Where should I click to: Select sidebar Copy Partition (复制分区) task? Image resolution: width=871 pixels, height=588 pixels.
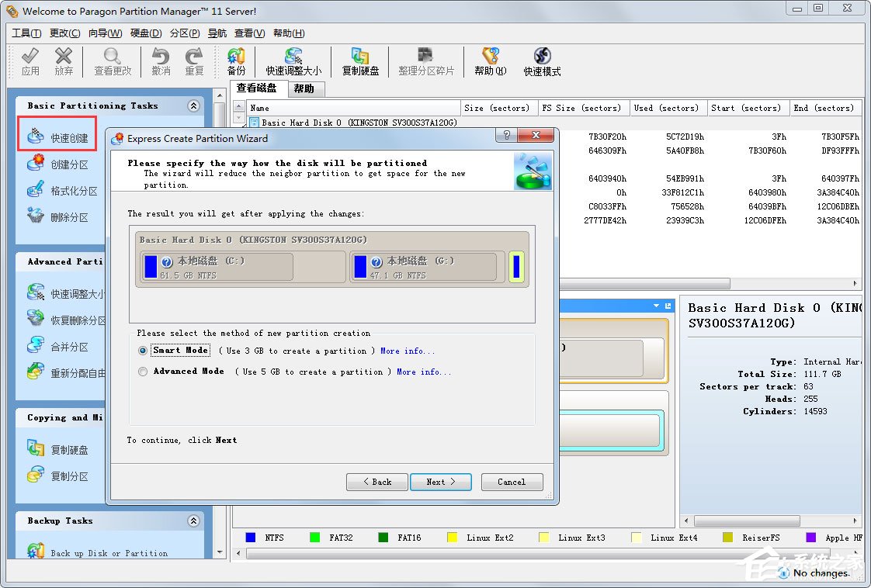tap(57, 476)
